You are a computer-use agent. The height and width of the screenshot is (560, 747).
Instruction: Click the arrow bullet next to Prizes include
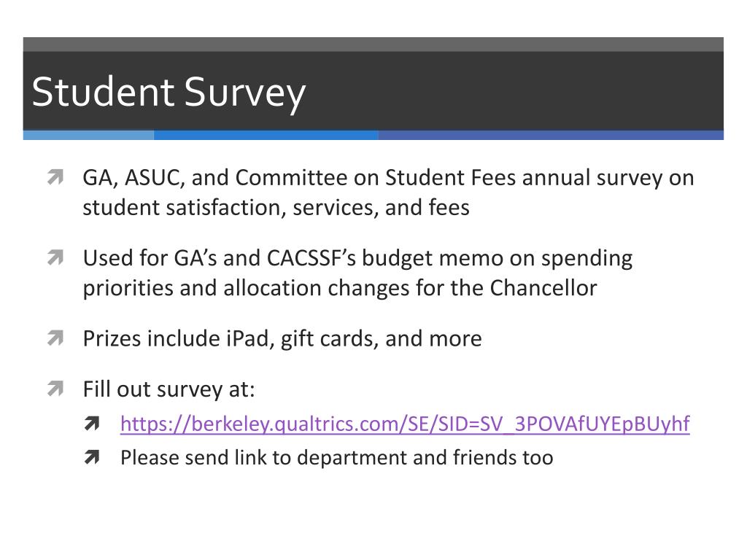coord(55,338)
